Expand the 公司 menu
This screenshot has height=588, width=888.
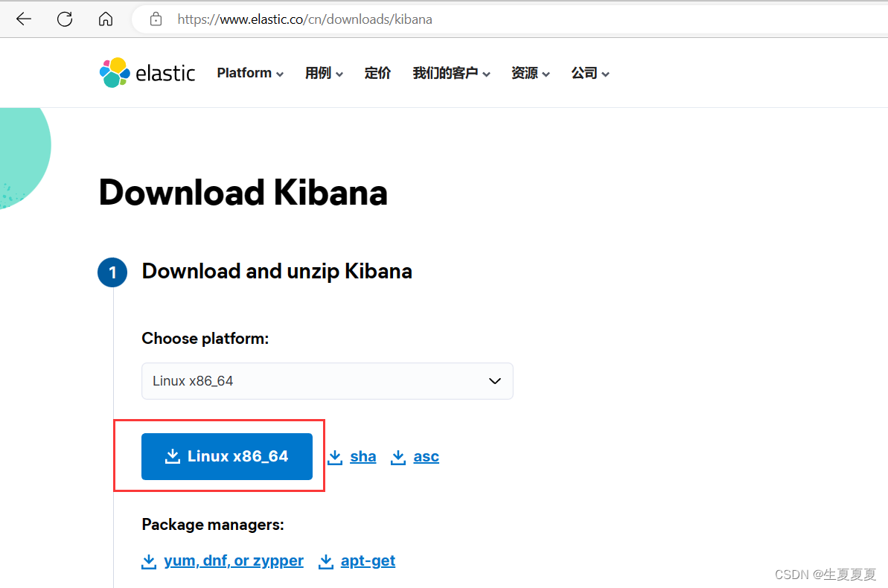coord(590,73)
